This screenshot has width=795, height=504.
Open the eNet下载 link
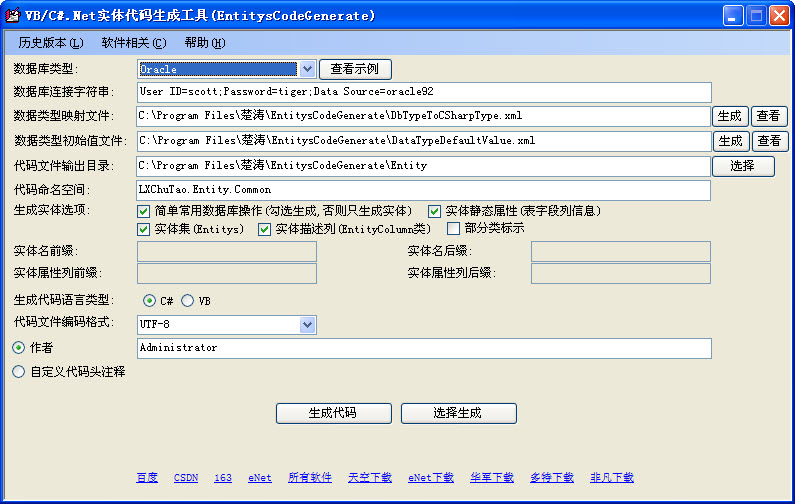431,478
